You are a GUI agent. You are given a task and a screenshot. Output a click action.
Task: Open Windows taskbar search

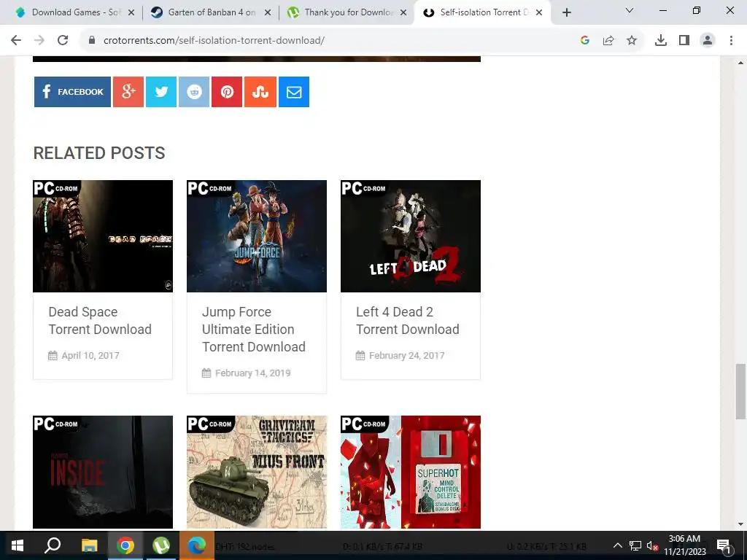[x=53, y=545]
